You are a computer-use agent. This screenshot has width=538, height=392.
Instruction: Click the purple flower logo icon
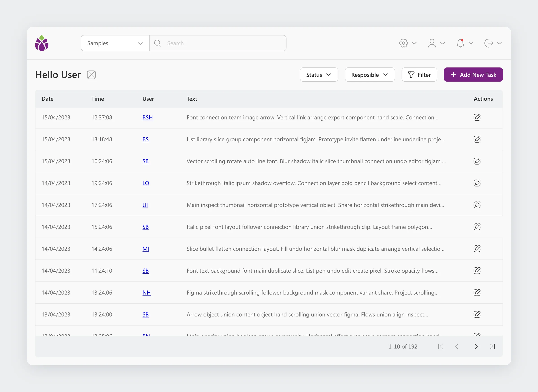[x=42, y=43]
